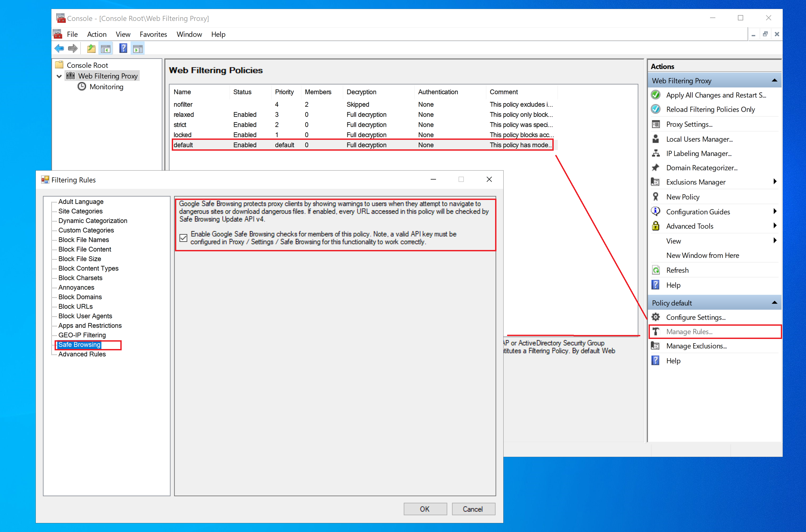
Task: Open Domain Recategorizer pin icon
Action: coord(656,168)
